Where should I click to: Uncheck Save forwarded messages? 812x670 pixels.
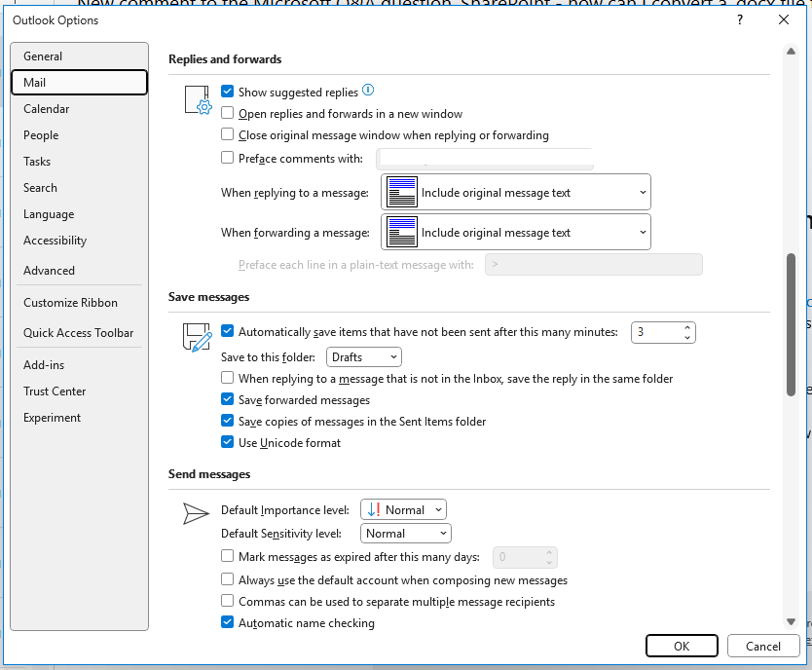coord(227,399)
